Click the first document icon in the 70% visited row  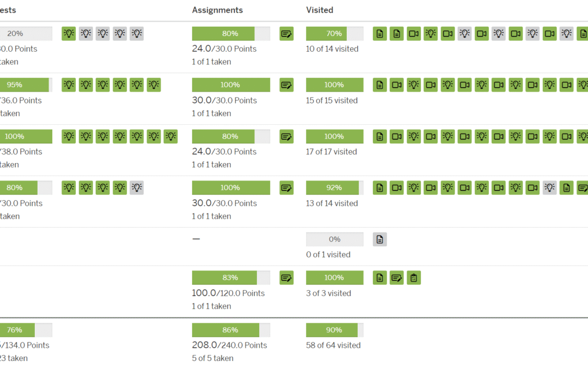(380, 34)
